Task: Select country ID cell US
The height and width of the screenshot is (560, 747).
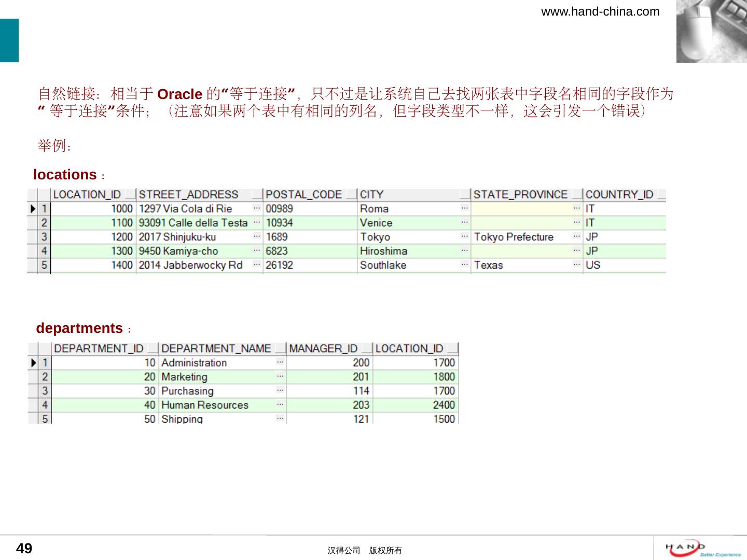Action: click(625, 264)
